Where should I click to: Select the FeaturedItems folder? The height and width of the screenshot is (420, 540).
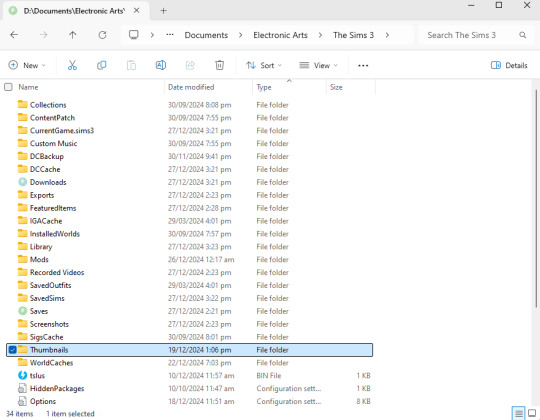click(x=53, y=208)
